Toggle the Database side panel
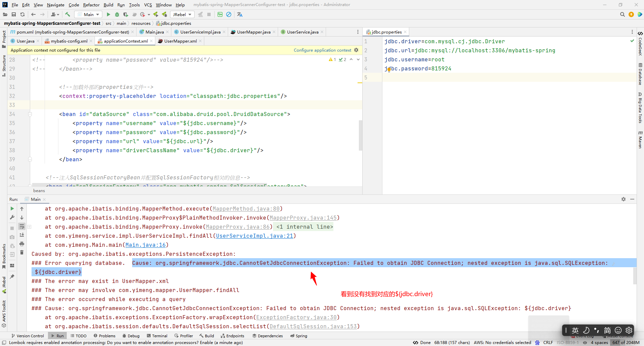 click(x=640, y=74)
